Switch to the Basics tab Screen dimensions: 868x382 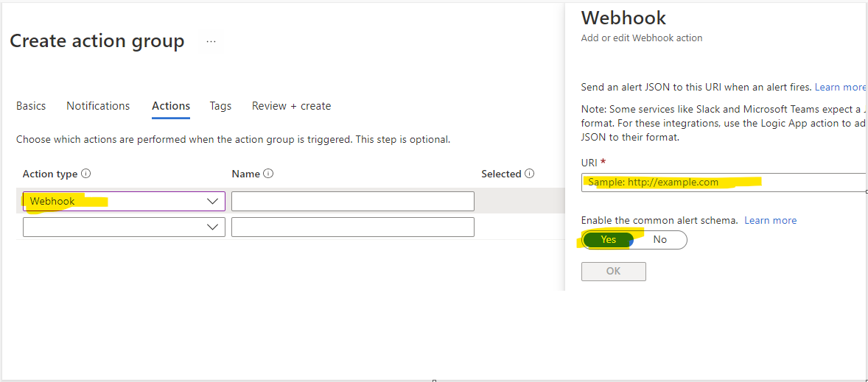(x=31, y=106)
